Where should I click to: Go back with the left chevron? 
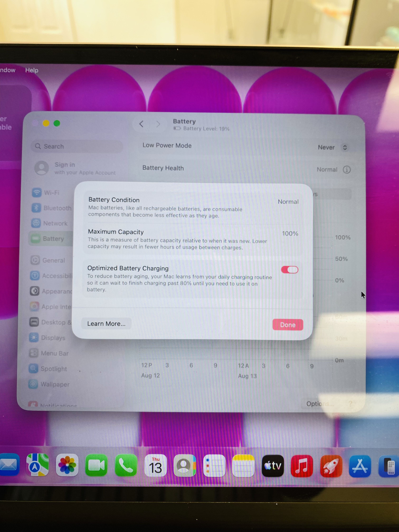tap(141, 124)
